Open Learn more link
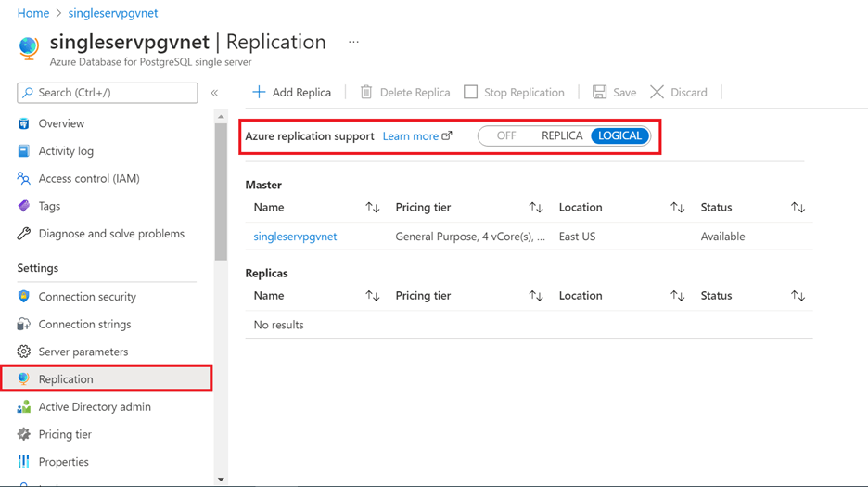The image size is (868, 487). click(410, 135)
